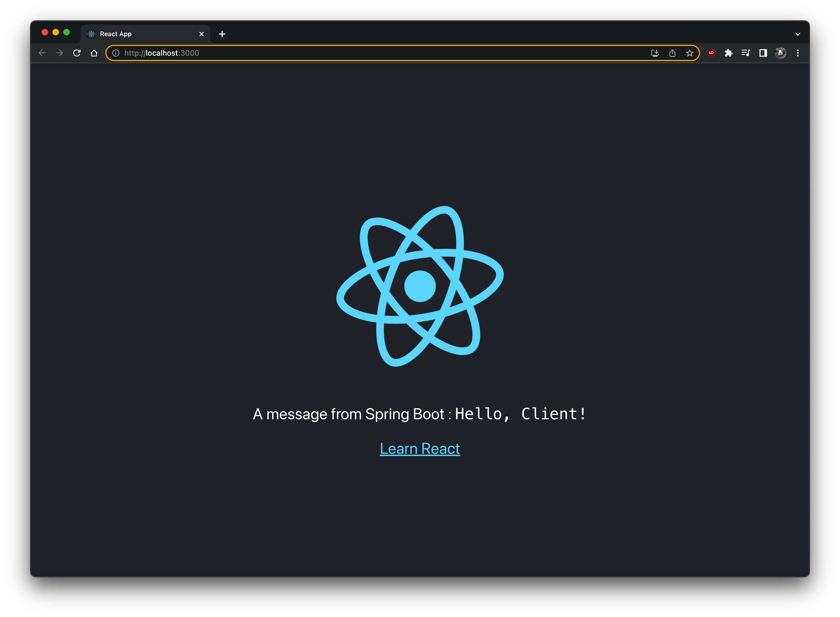Screen dimensions: 840x617
Task: Select the React App tab
Action: point(142,34)
